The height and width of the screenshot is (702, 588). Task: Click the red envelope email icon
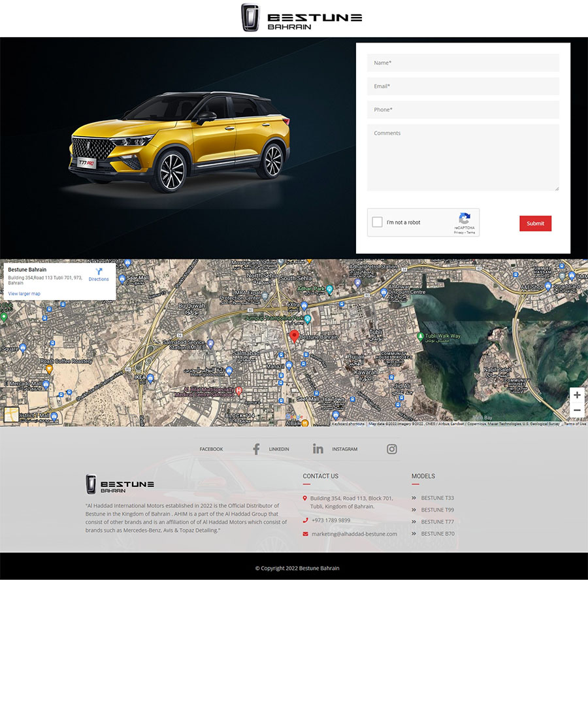(305, 533)
